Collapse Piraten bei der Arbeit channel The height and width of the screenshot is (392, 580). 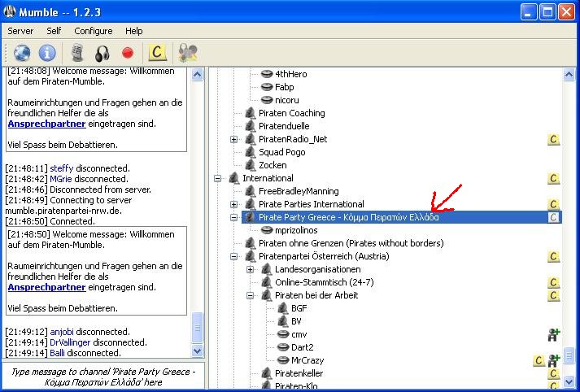pyautogui.click(x=250, y=295)
